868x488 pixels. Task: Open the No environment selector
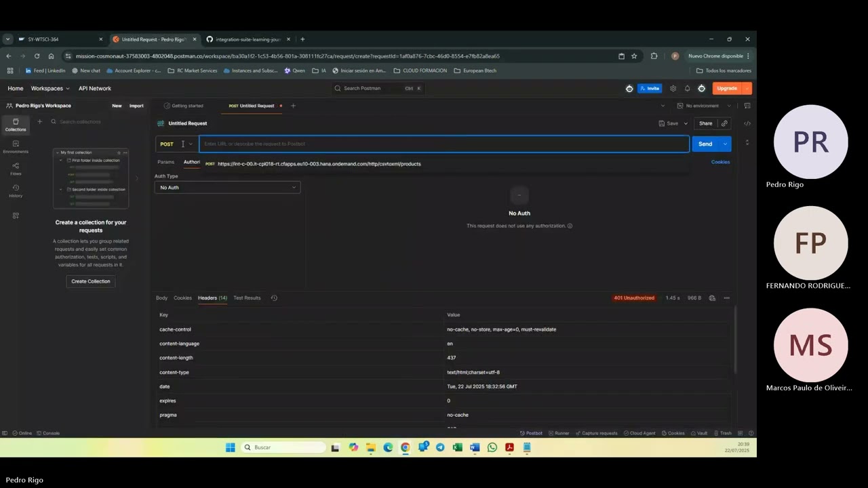coord(704,106)
